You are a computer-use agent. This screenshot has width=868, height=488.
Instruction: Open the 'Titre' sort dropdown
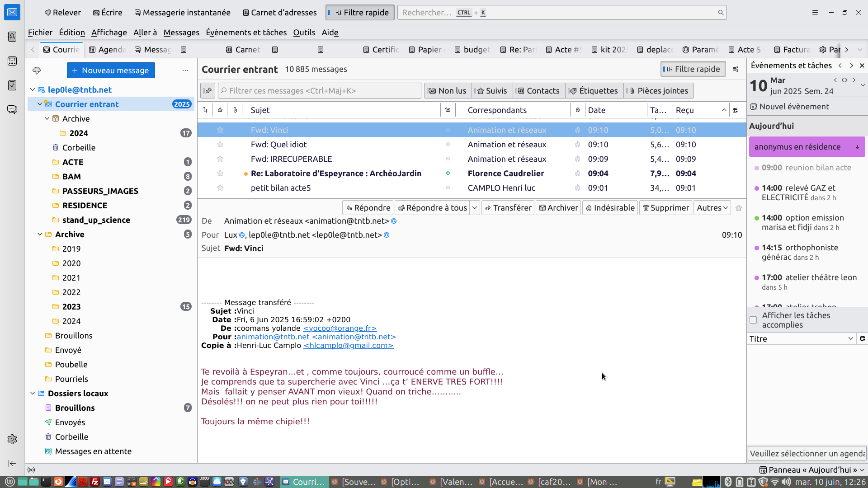pyautogui.click(x=850, y=339)
